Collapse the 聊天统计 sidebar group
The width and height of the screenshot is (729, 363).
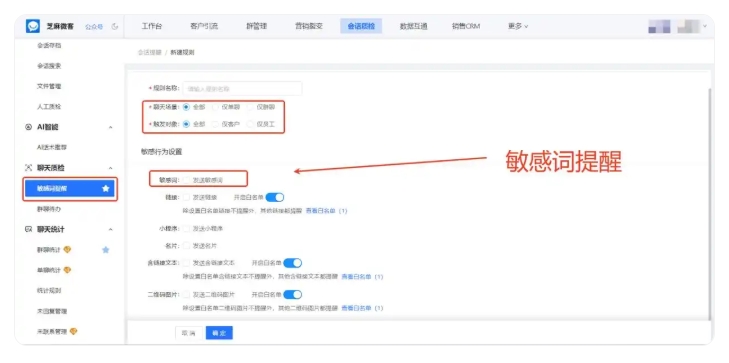111,229
